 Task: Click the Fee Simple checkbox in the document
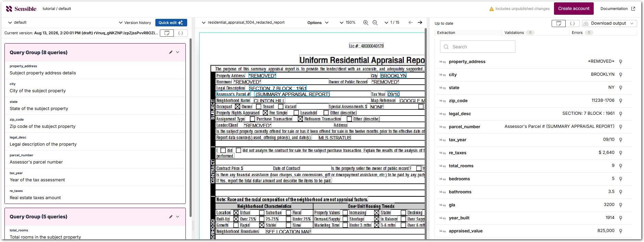point(265,113)
